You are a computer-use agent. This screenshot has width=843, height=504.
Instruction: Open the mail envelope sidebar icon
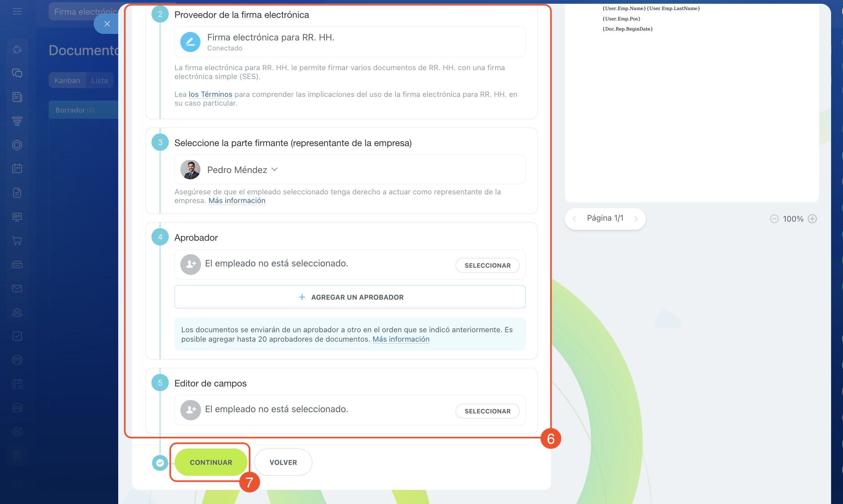pyautogui.click(x=17, y=288)
